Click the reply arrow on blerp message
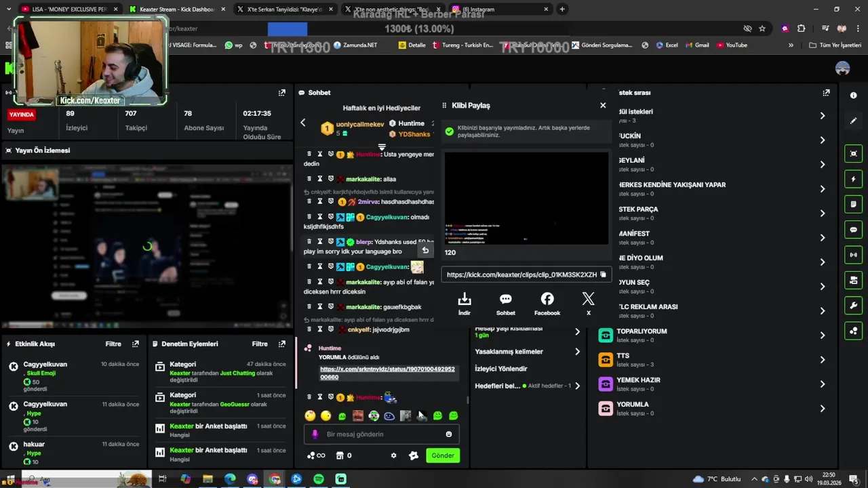Viewport: 868px width, 488px height. (425, 250)
